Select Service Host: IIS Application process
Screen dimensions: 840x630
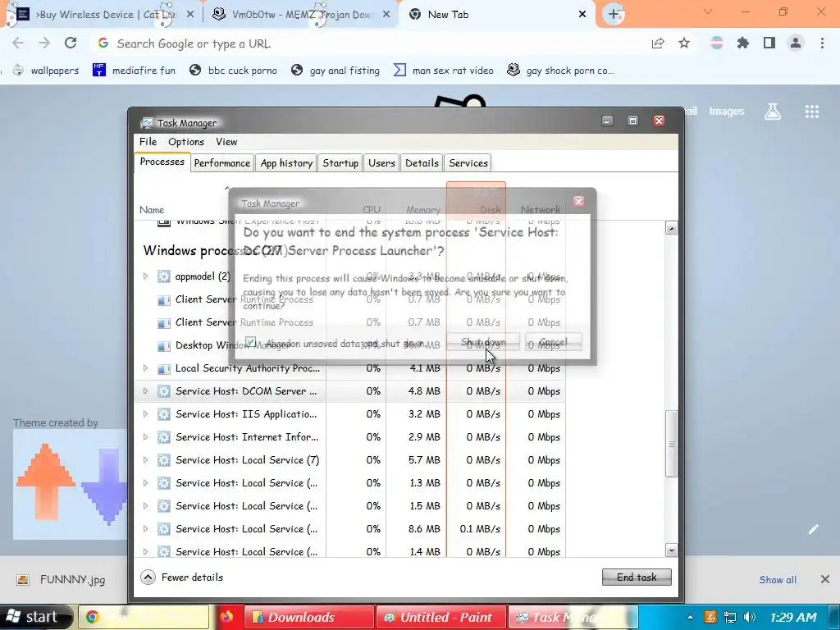pyautogui.click(x=350, y=414)
